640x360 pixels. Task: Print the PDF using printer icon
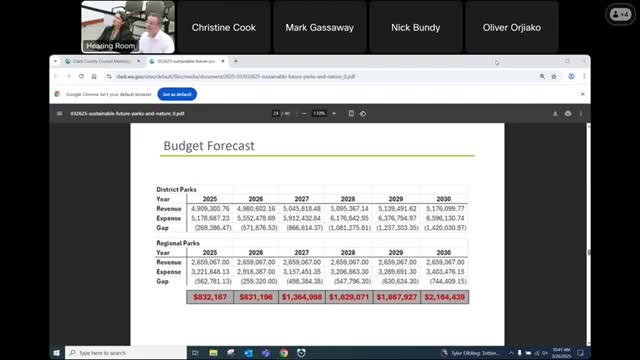click(568, 113)
